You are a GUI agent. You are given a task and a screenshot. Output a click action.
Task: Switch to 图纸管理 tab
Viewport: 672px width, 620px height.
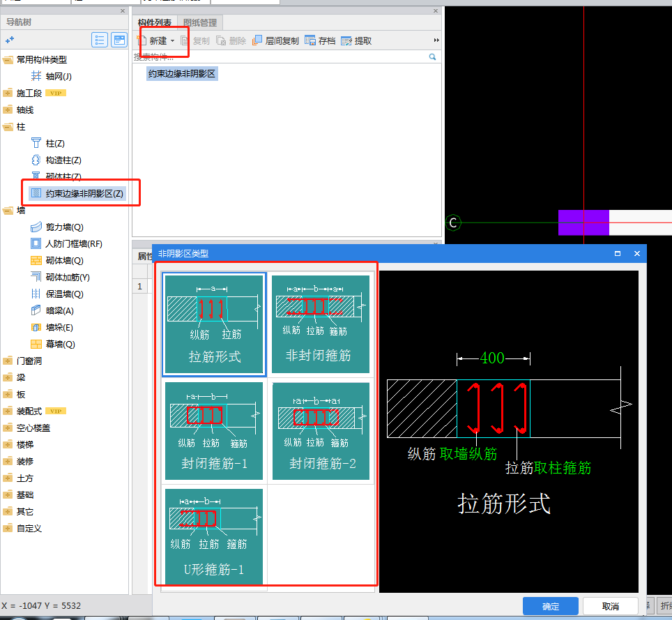(199, 22)
